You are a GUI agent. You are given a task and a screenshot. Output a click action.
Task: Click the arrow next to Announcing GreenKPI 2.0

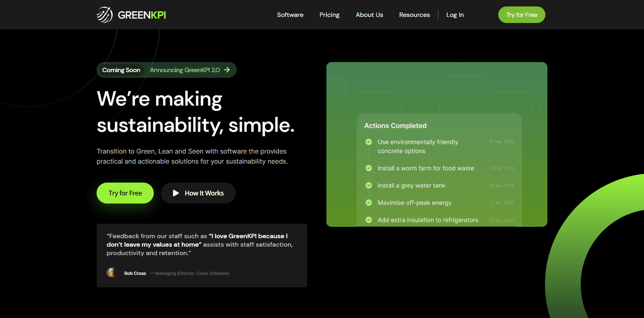tap(227, 70)
